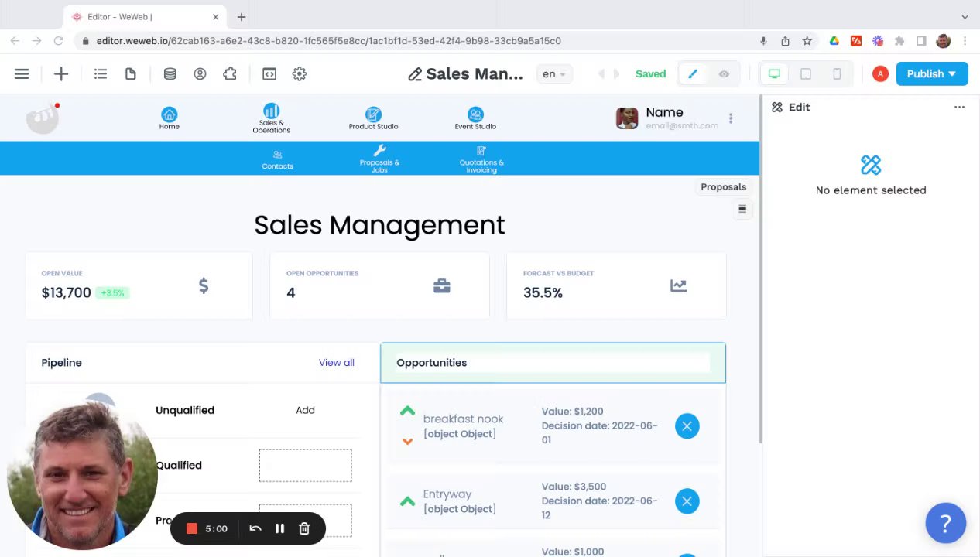Pause the screen recording
Viewport: 980px width, 557px height.
pos(279,528)
